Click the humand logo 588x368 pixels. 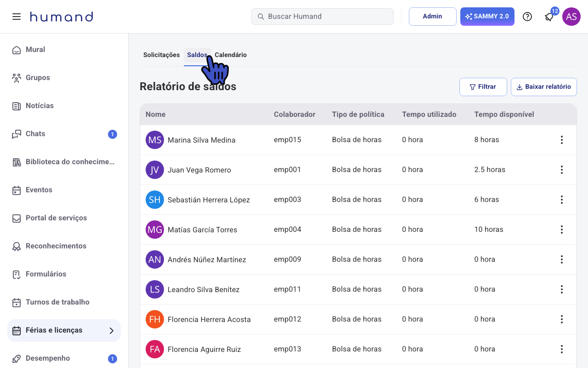pos(62,17)
